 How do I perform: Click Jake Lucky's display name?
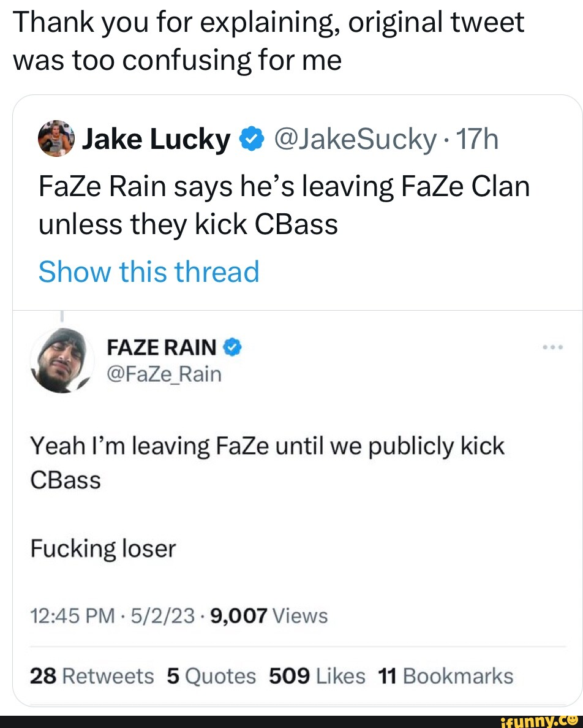click(x=157, y=138)
